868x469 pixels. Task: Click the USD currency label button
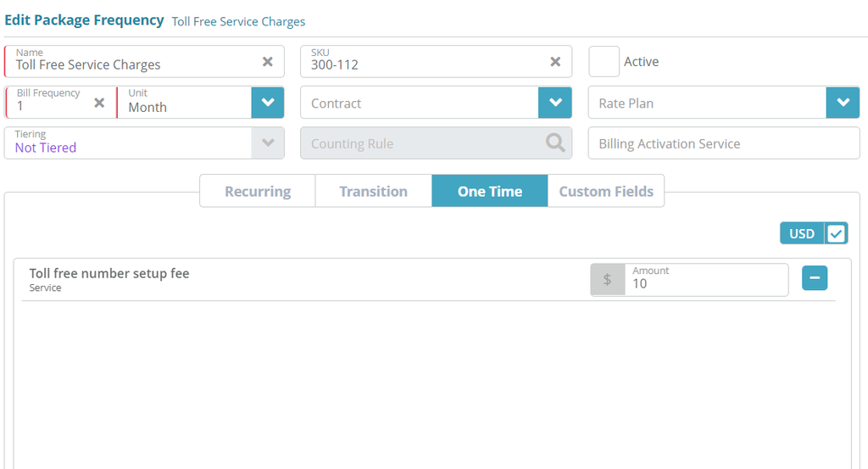click(x=802, y=234)
